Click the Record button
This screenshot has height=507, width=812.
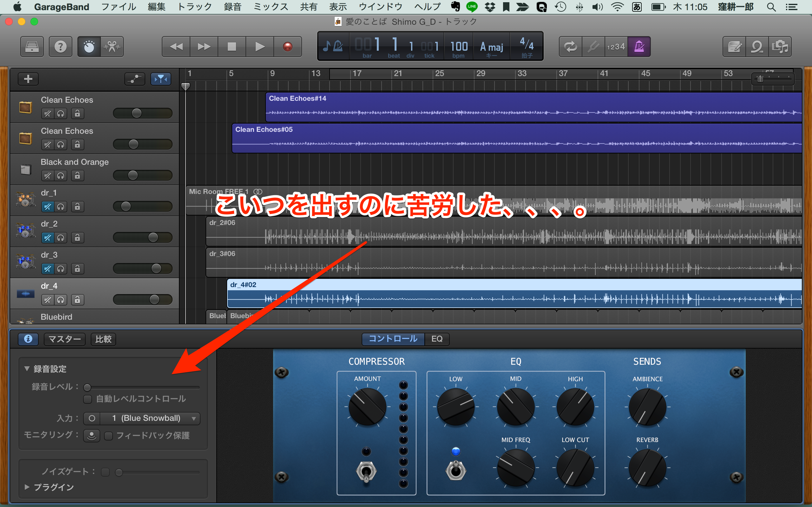[287, 47]
